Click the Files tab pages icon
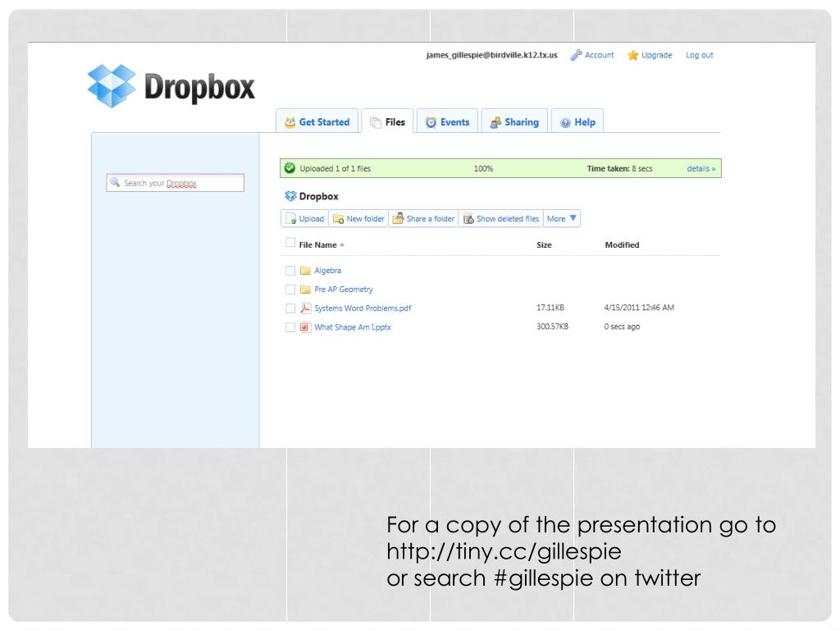 [x=376, y=122]
